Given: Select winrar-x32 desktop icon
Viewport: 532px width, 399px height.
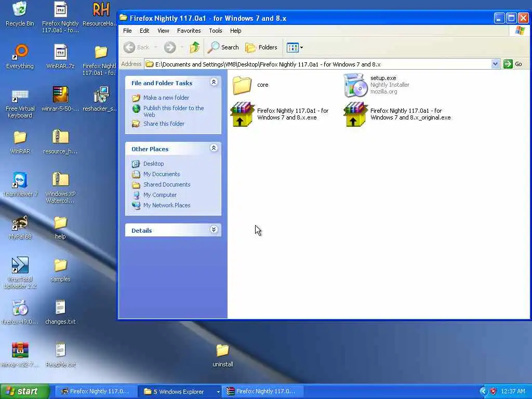Looking at the screenshot, I should coord(20,355).
